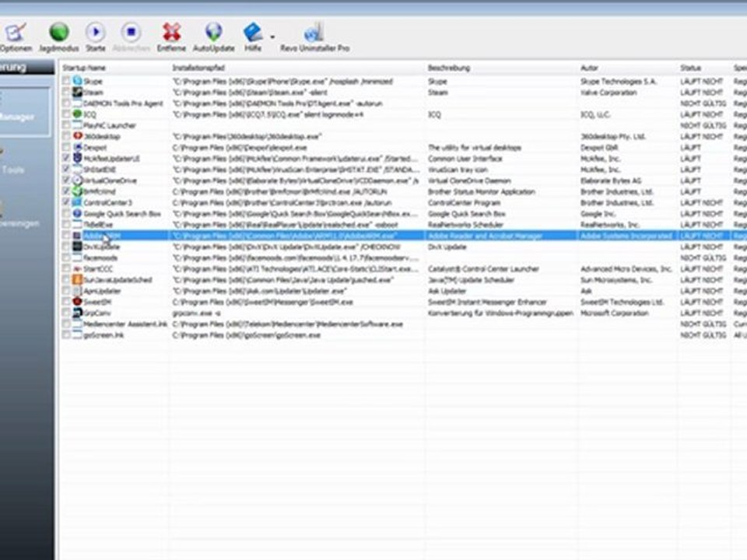Click the Skype entry icon
This screenshot has width=747, height=560.
coord(77,81)
